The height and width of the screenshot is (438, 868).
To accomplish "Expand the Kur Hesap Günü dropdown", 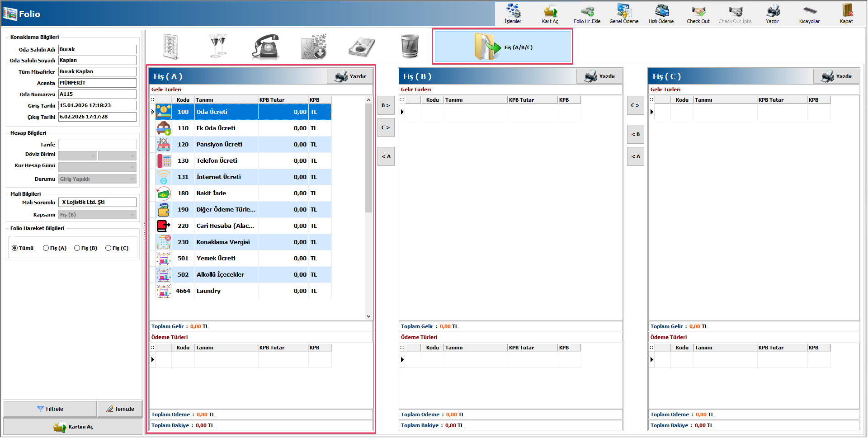I will [x=132, y=167].
